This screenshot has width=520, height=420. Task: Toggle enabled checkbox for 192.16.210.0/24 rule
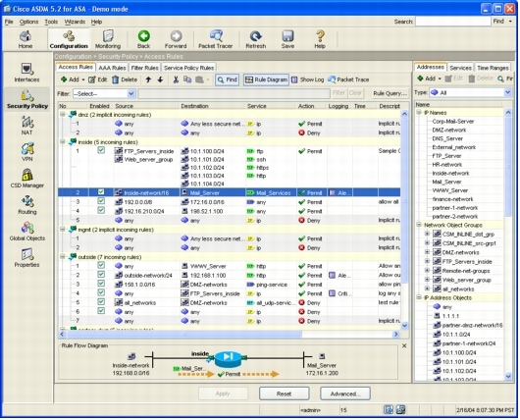101,210
